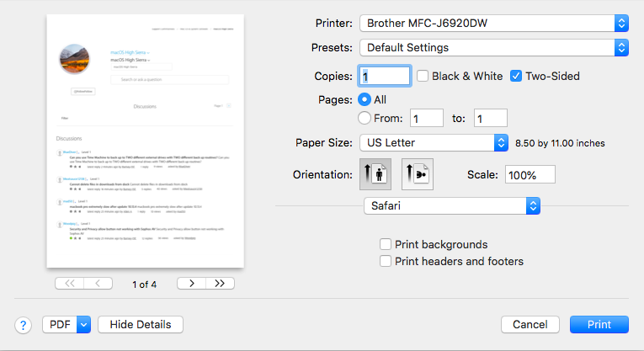This screenshot has width=644, height=351.
Task: Open Paper Size US Letter dropdown
Action: 434,143
